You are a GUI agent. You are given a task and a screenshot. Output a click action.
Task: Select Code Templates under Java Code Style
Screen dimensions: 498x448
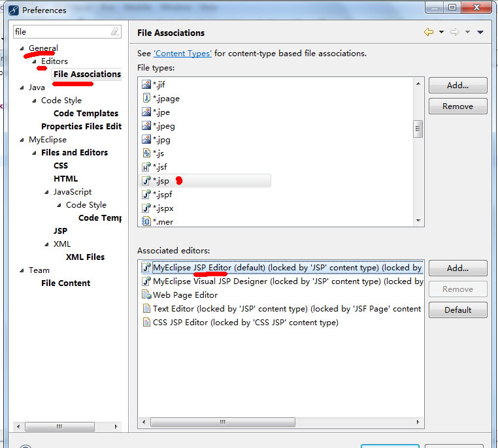click(86, 114)
